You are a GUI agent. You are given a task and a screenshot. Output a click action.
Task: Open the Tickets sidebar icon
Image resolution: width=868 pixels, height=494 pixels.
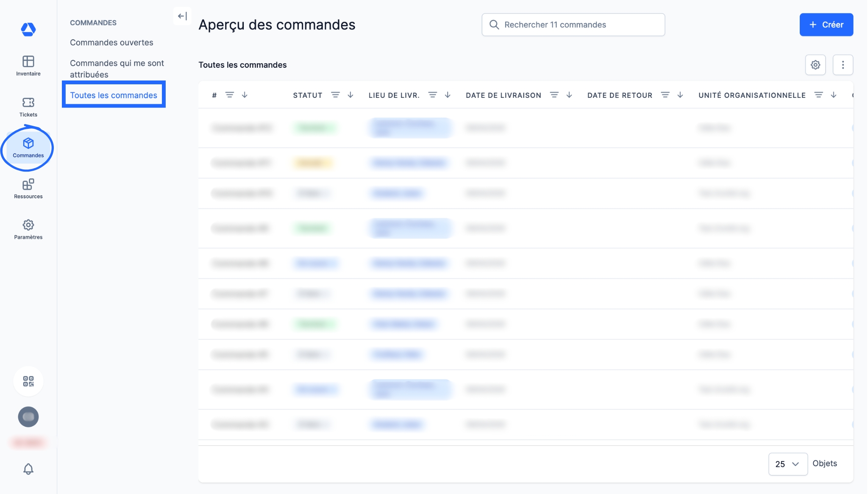[x=28, y=107]
